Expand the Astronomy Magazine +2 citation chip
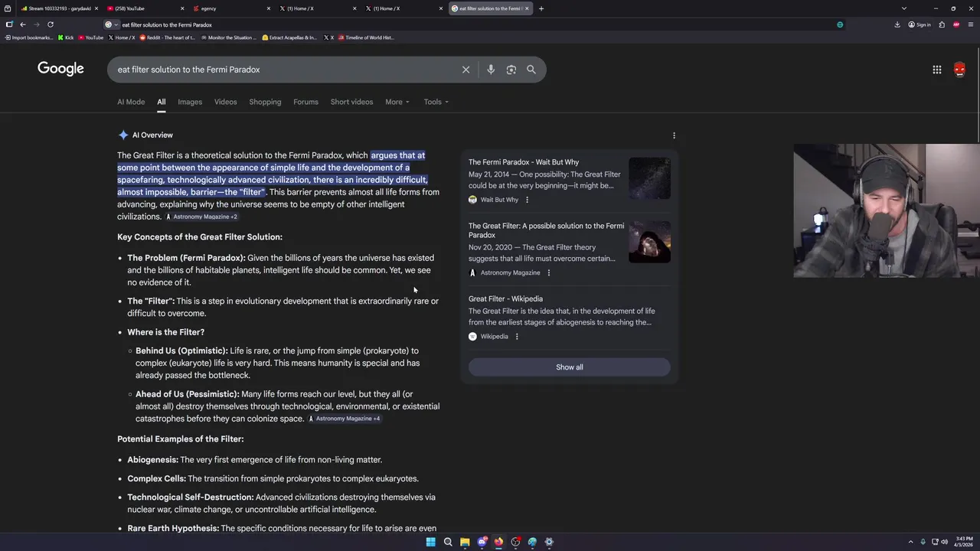The height and width of the screenshot is (551, 980). click(201, 217)
